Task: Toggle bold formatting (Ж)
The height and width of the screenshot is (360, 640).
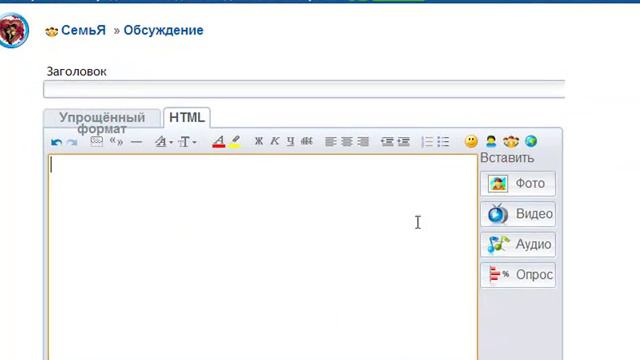Action: point(259,141)
